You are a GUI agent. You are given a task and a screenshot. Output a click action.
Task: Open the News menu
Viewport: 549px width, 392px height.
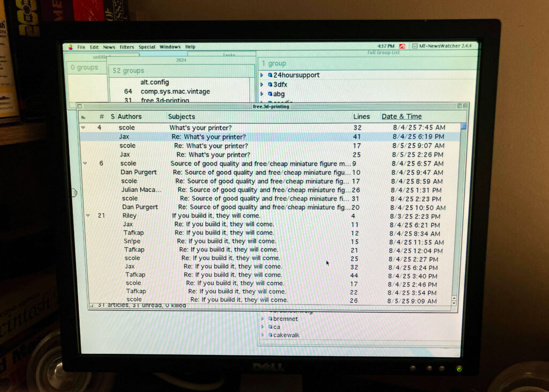coord(109,47)
